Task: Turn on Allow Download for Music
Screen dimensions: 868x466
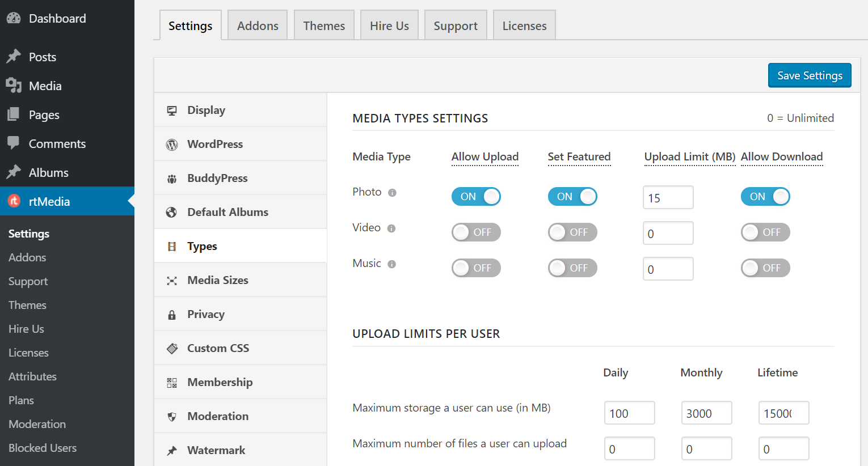Action: click(x=765, y=268)
